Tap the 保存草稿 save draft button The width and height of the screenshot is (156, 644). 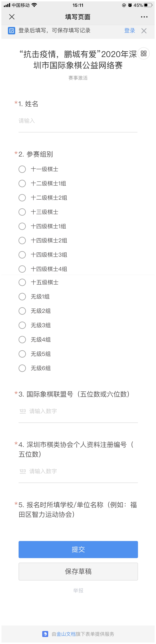point(78,572)
